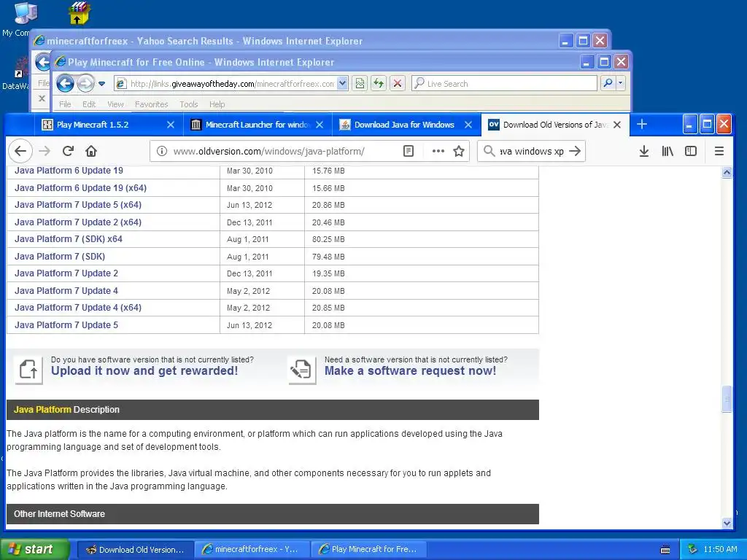747x560 pixels.
Task: Open Firefox downloads arrow icon
Action: tap(644, 152)
